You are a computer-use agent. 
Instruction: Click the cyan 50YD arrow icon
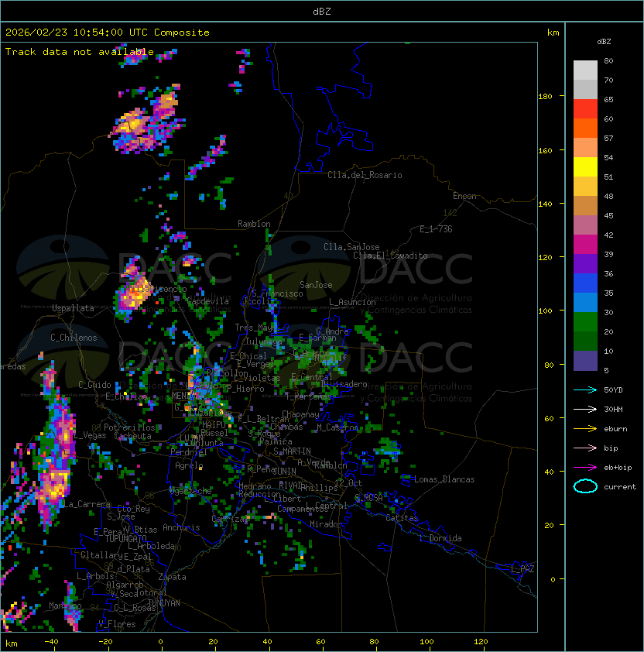tap(585, 389)
